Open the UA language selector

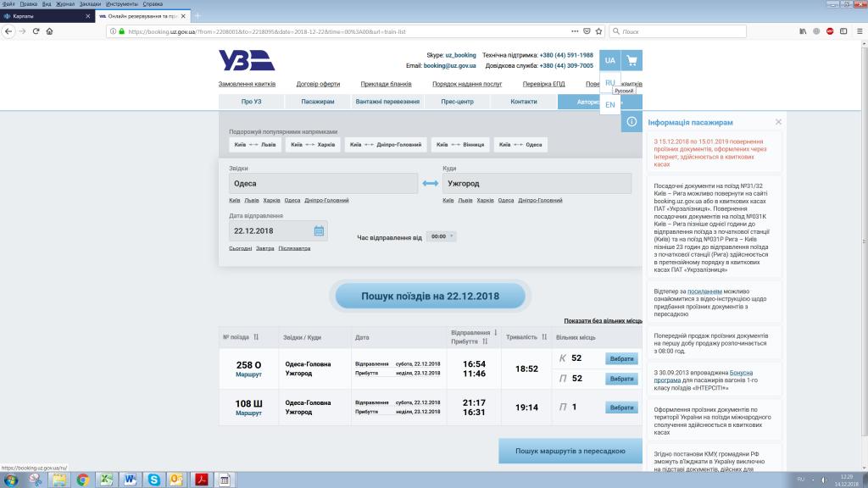click(x=610, y=61)
